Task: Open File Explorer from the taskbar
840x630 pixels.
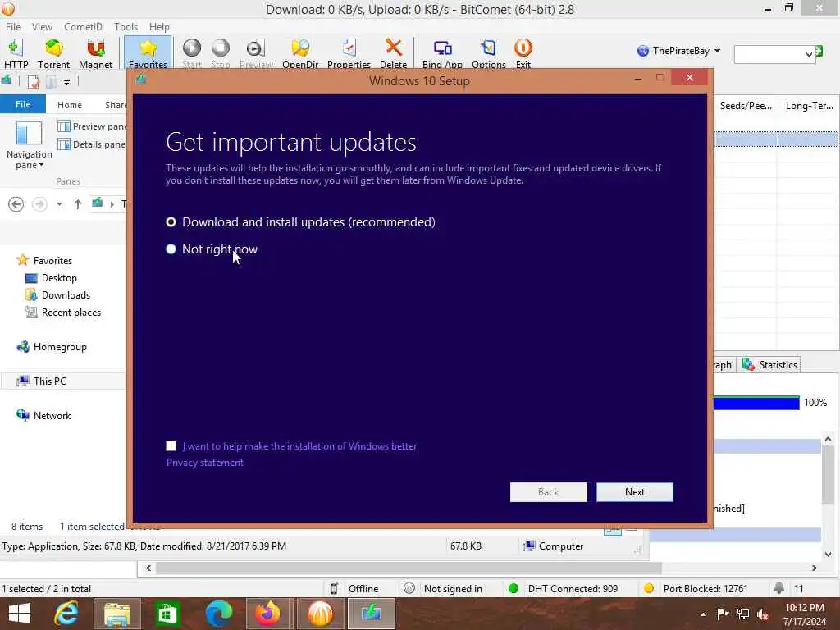Action: point(116,614)
